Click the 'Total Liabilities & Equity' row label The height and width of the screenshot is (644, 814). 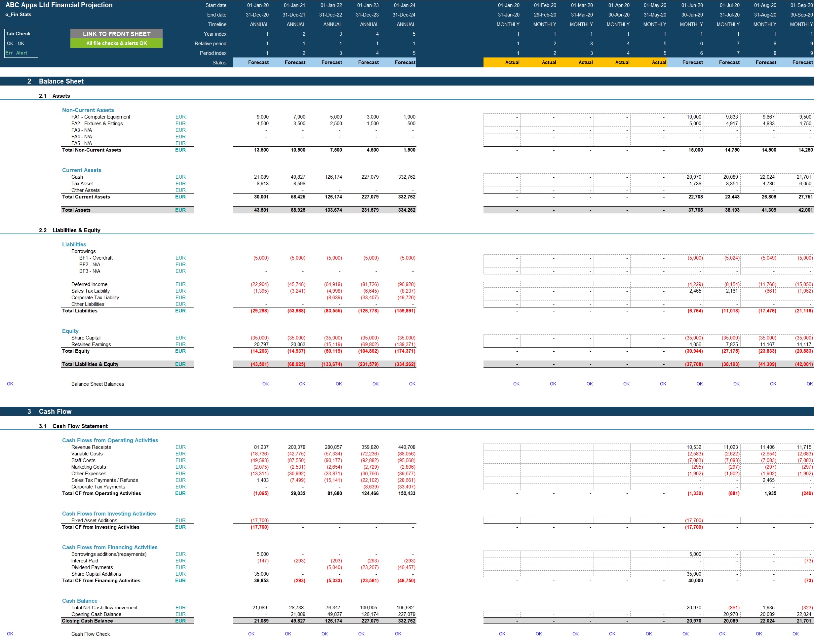click(90, 364)
